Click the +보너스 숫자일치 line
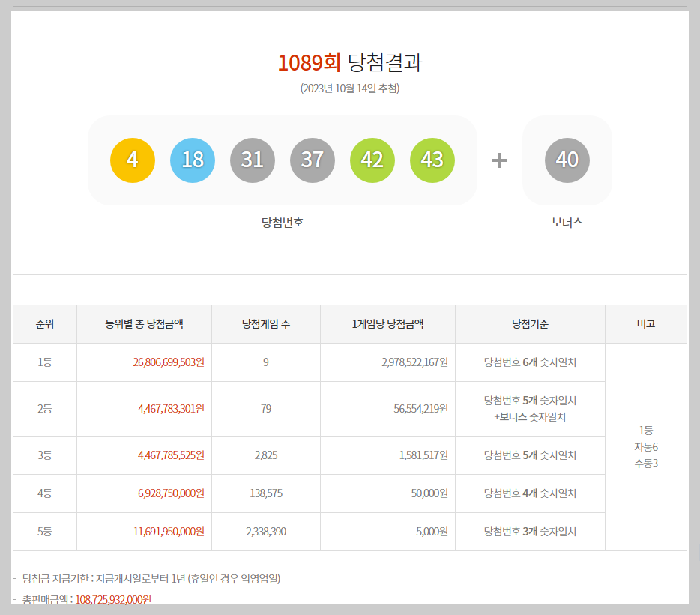The height and width of the screenshot is (615, 700). (x=530, y=417)
